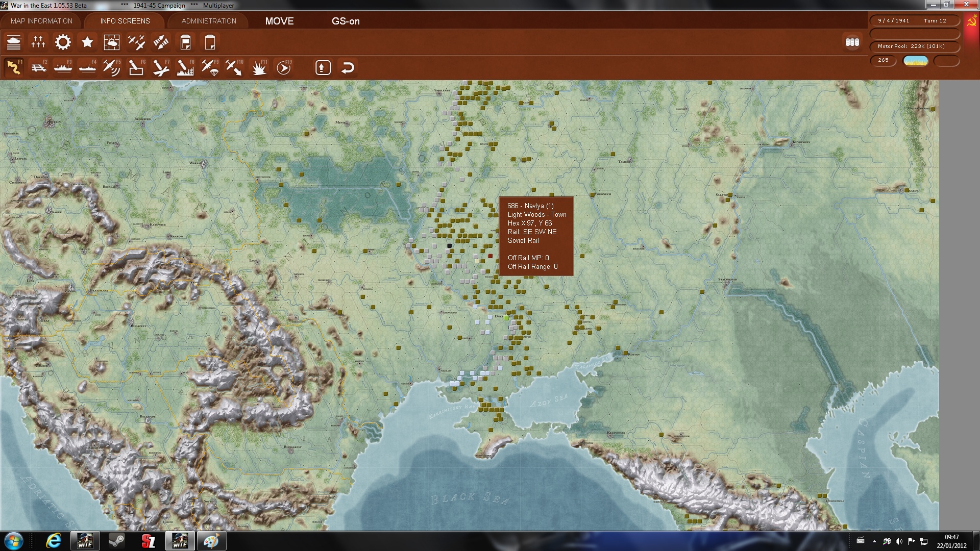Click the volume speaker tray icon
This screenshot has height=551, width=980.
pos(899,541)
